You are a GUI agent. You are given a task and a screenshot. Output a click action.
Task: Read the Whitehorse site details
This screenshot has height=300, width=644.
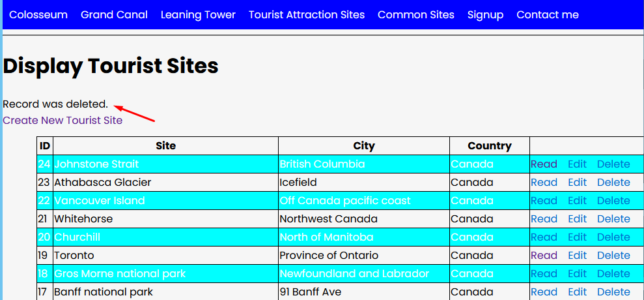point(544,219)
